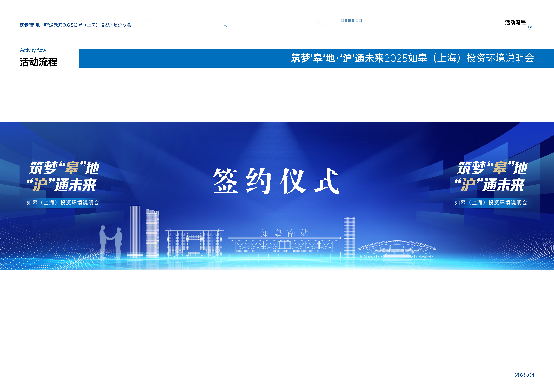Click the Activity flow heading text

coord(33,50)
